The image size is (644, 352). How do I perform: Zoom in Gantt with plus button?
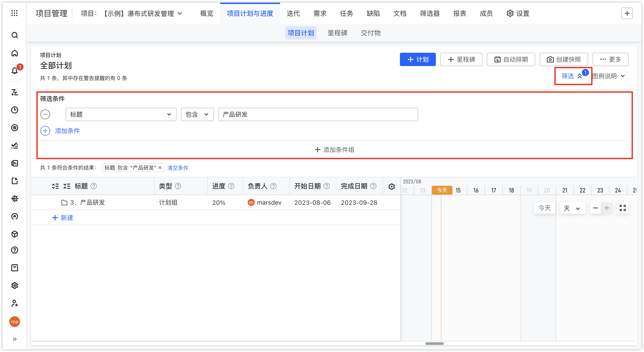click(x=606, y=208)
